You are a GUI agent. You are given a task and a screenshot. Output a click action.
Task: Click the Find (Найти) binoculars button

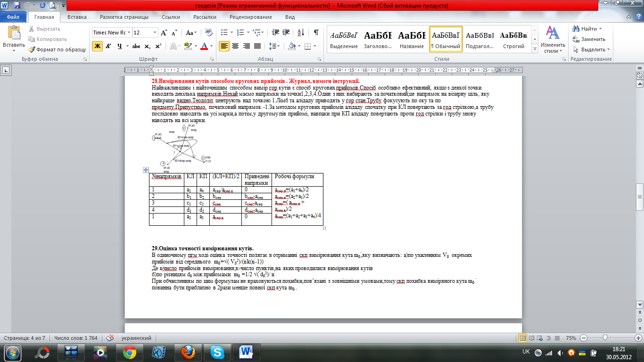[x=587, y=29]
